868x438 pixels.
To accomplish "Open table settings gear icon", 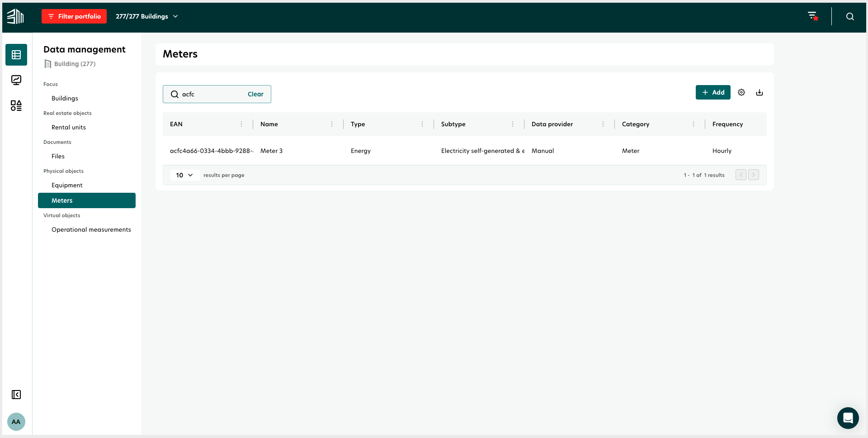I will pyautogui.click(x=741, y=92).
